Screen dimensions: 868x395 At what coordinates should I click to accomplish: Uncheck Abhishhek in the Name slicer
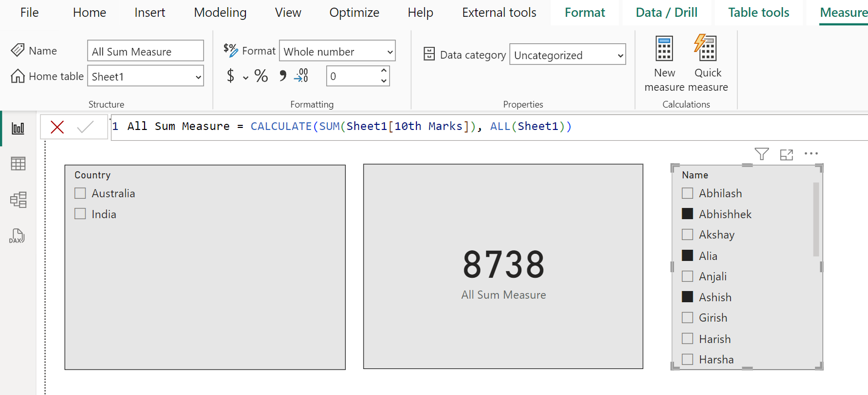tap(687, 214)
